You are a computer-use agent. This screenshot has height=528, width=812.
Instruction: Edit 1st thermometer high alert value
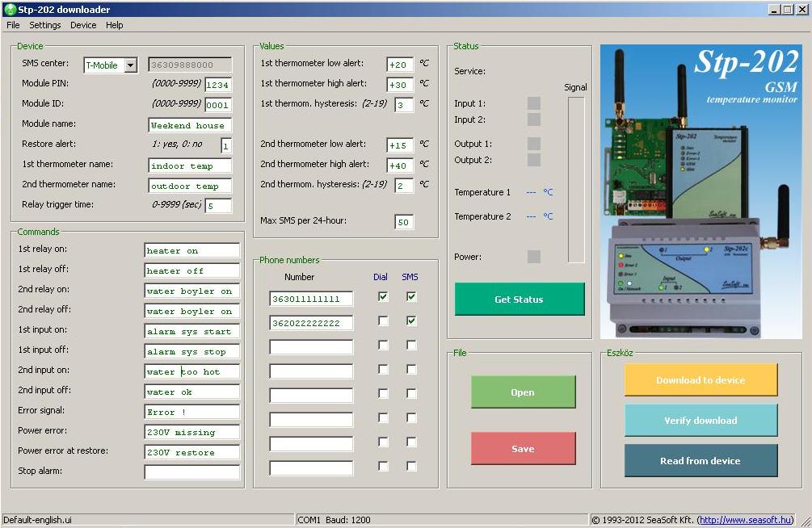400,85
